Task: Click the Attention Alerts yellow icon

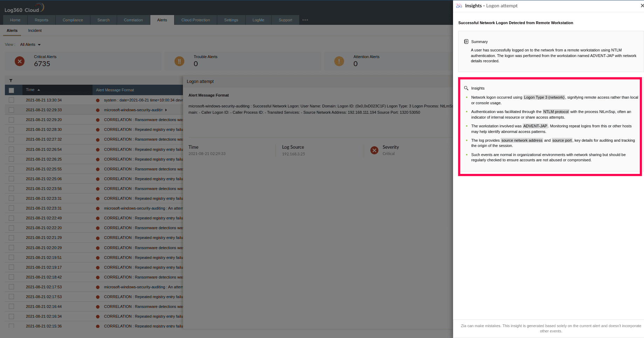Action: (x=339, y=61)
